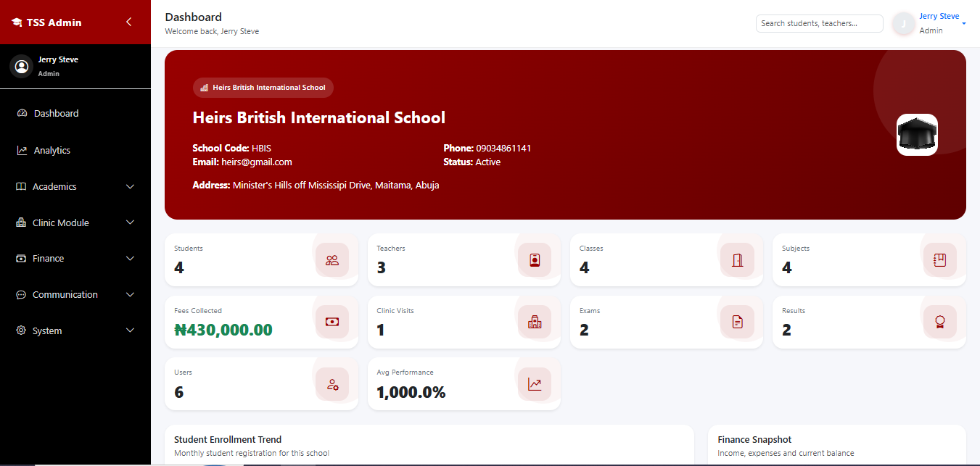Click the school address line text

click(x=316, y=186)
